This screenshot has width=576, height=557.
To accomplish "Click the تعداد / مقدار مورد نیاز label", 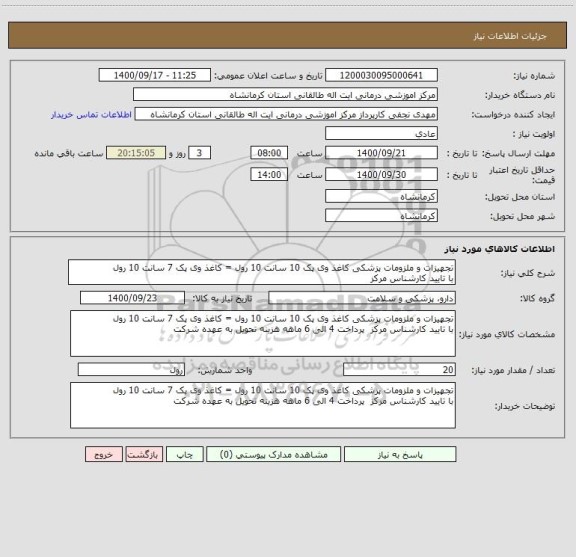I will click(x=513, y=370).
